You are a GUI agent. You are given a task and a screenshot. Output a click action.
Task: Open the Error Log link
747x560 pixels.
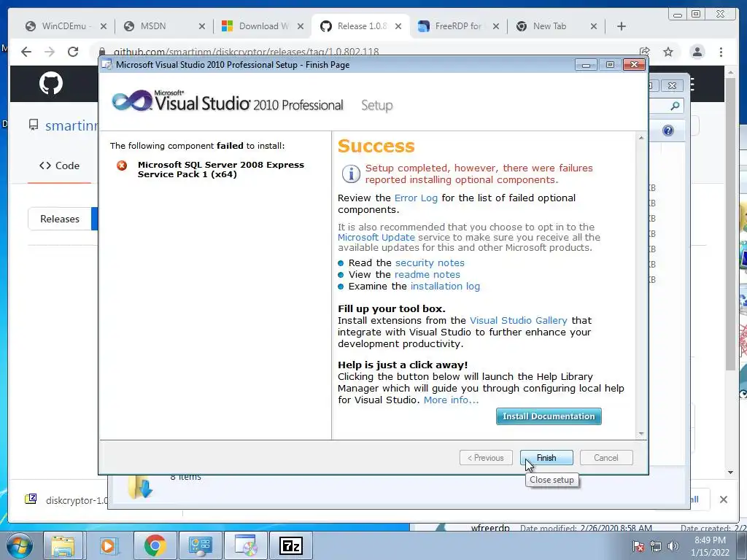pos(416,198)
